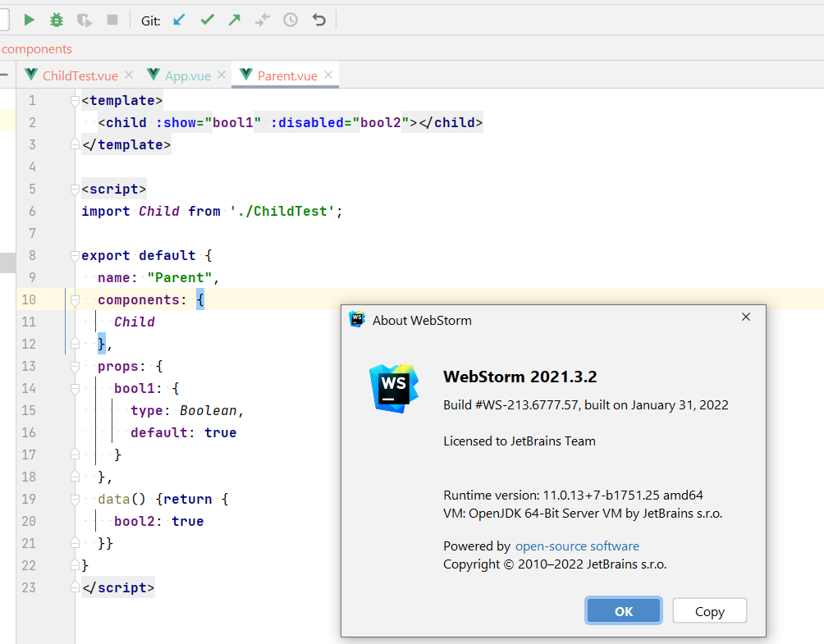Click Licensed to JetBrains Team text

pyautogui.click(x=520, y=441)
